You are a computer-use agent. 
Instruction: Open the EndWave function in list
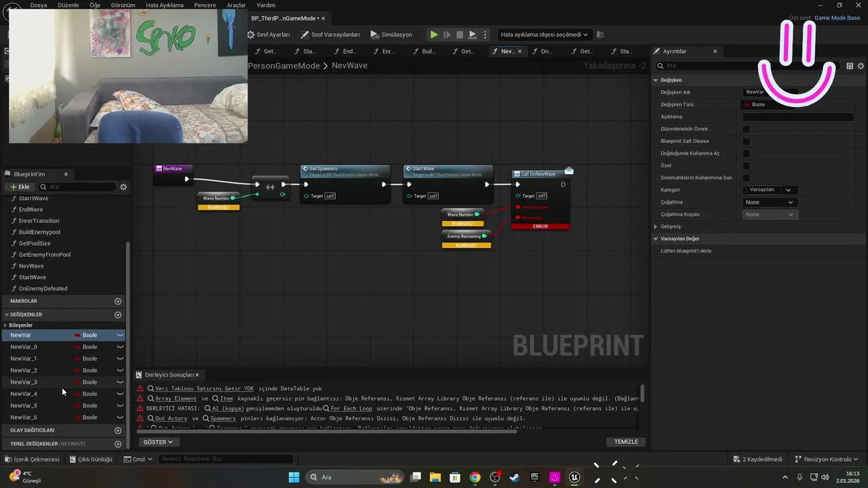point(31,209)
